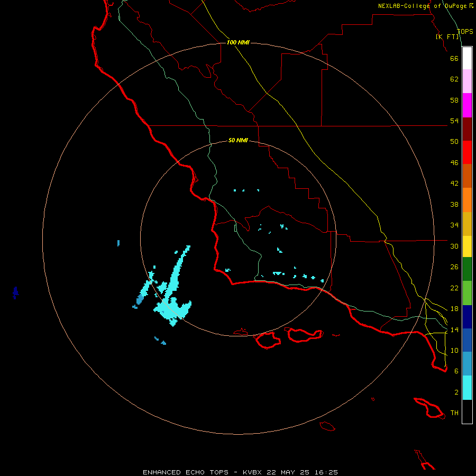
Task: Click the cyan legend swatch
Action: (x=467, y=388)
